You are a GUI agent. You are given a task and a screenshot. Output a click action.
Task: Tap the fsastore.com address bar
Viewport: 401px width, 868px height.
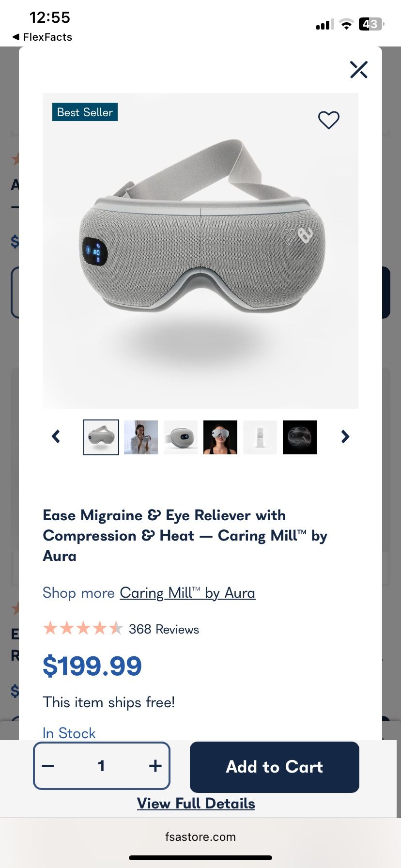200,837
